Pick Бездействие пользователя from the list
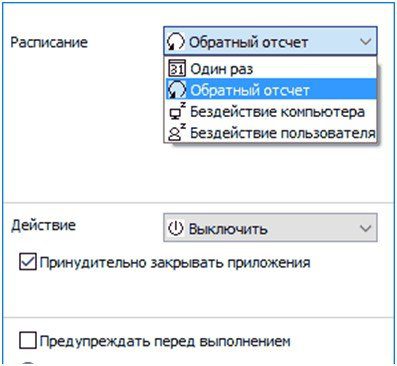 point(271,133)
